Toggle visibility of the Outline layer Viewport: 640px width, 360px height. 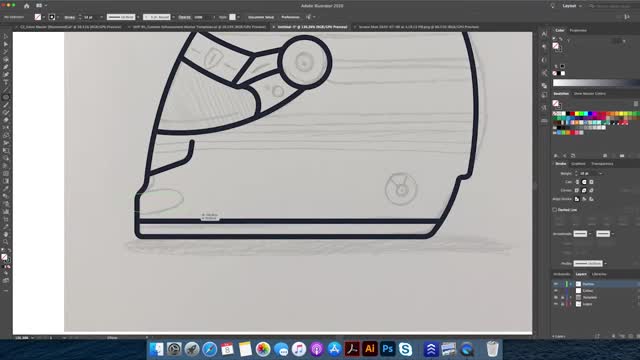(556, 284)
